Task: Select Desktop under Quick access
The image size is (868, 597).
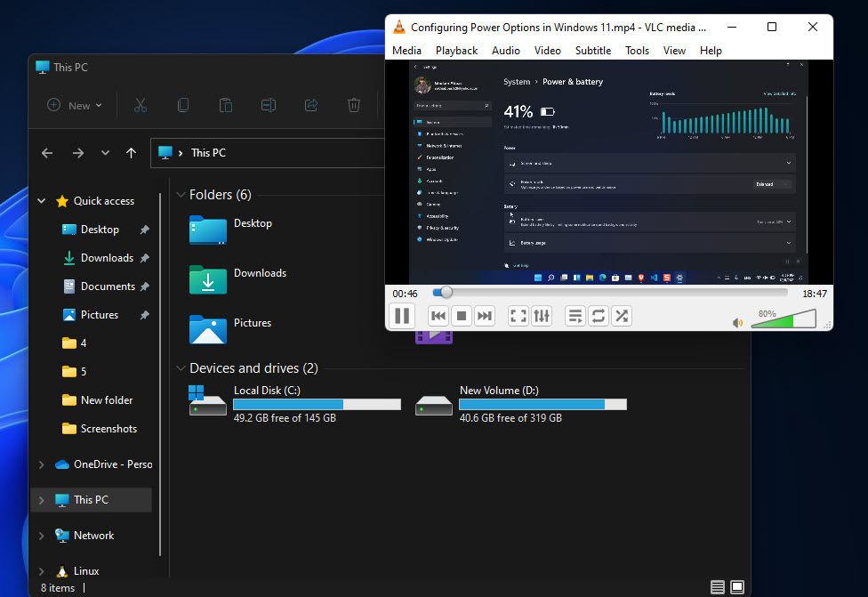Action: (100, 230)
